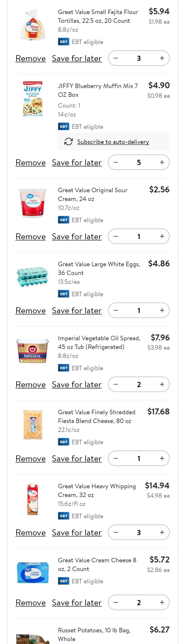Open the Imperial spread tub product image

(33, 351)
